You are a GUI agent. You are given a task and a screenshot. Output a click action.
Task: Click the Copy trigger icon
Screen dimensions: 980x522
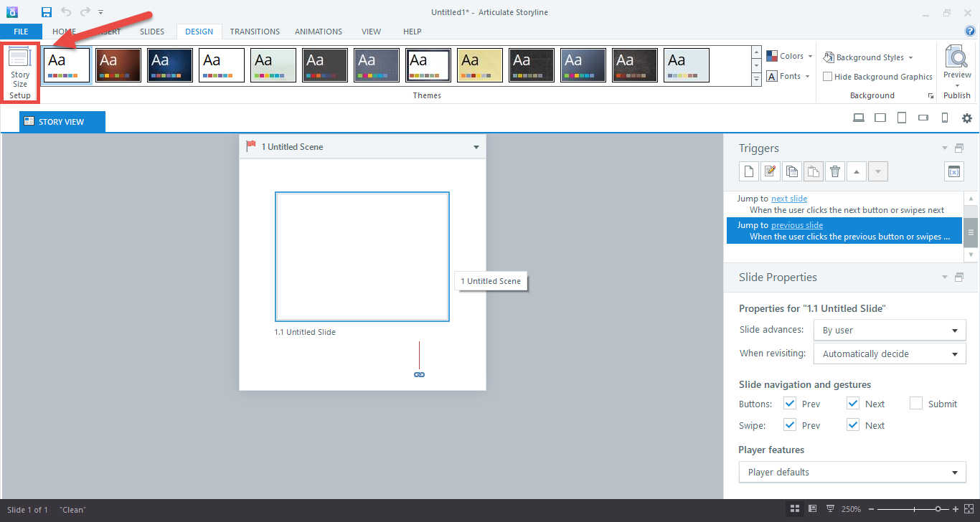pyautogui.click(x=792, y=171)
